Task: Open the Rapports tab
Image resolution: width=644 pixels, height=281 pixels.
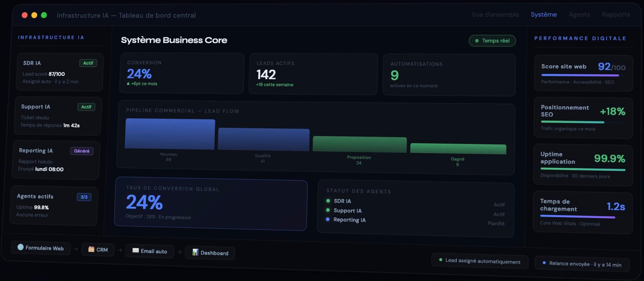Action: click(x=616, y=15)
